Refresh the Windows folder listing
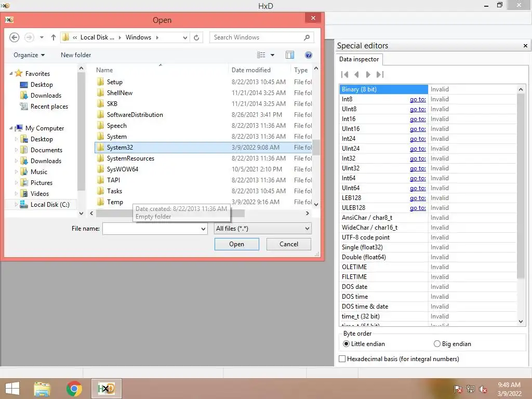This screenshot has height=399, width=532. click(x=196, y=37)
